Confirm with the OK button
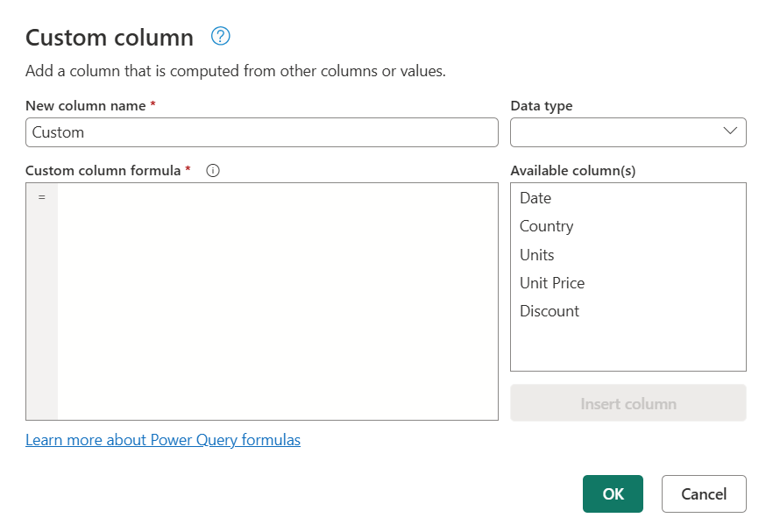 [613, 493]
